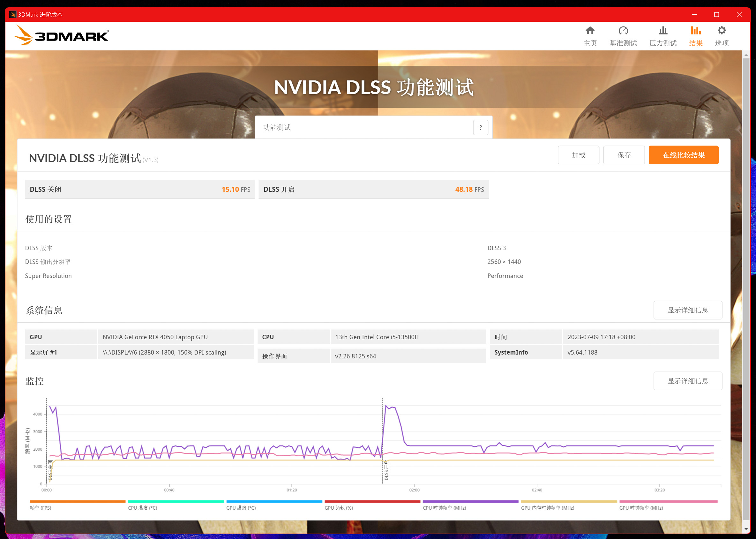Click the 3DMark logo

62,35
